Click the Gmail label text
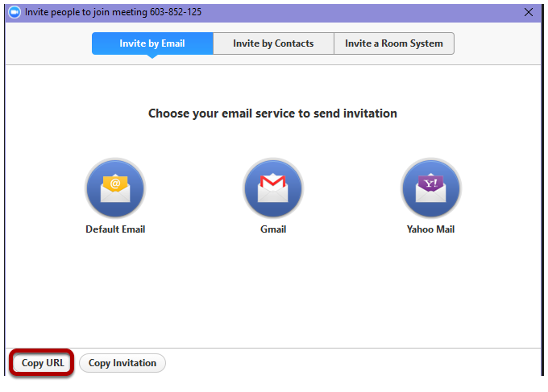The width and height of the screenshot is (548, 392). pos(273,229)
